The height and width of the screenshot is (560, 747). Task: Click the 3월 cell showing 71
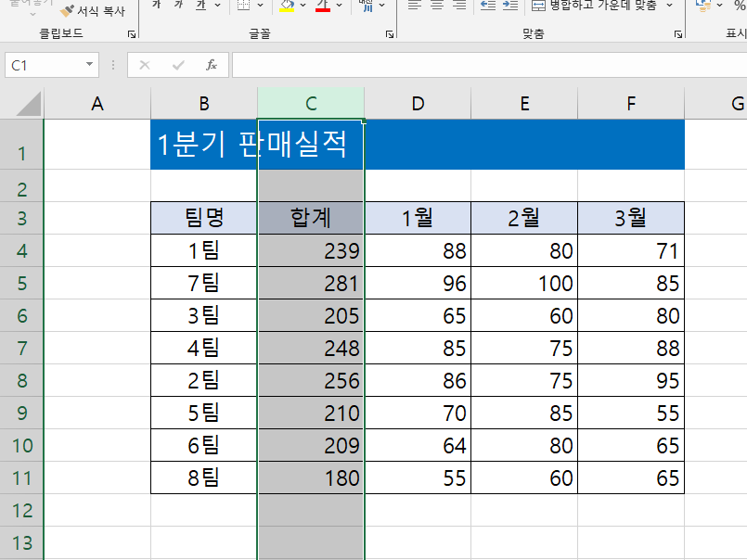pyautogui.click(x=631, y=250)
